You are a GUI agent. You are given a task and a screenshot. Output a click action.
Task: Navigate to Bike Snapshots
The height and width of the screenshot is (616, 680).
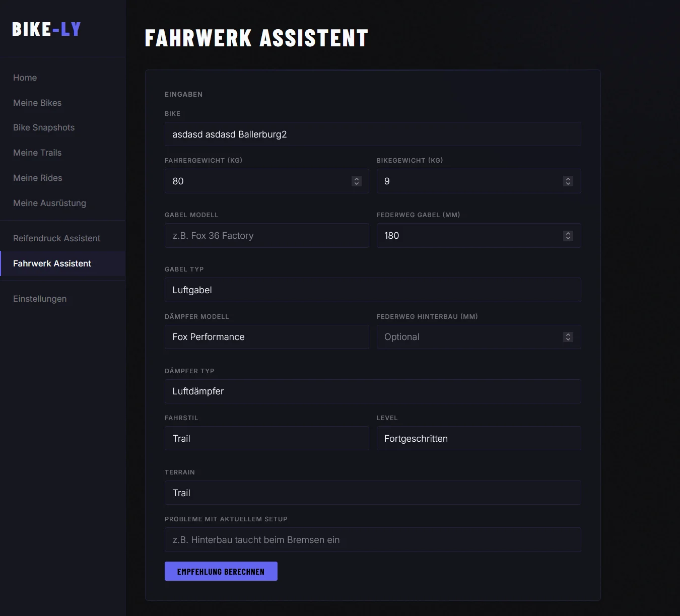coord(44,128)
